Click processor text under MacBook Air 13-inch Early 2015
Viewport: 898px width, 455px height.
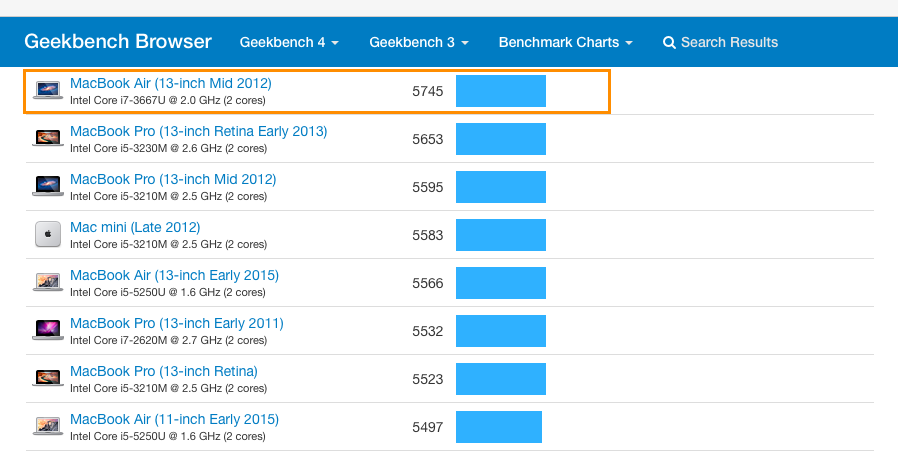click(168, 292)
